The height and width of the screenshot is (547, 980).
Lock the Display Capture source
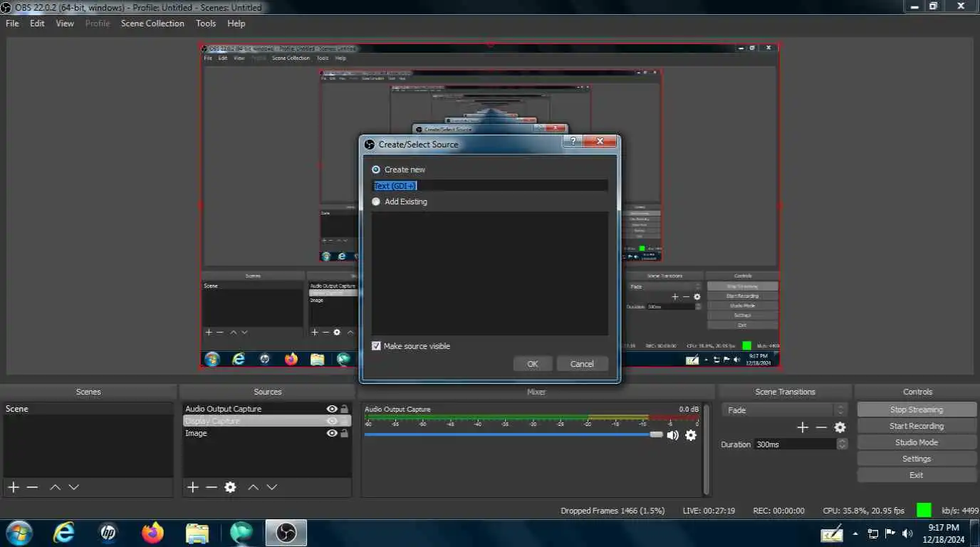[x=345, y=421]
